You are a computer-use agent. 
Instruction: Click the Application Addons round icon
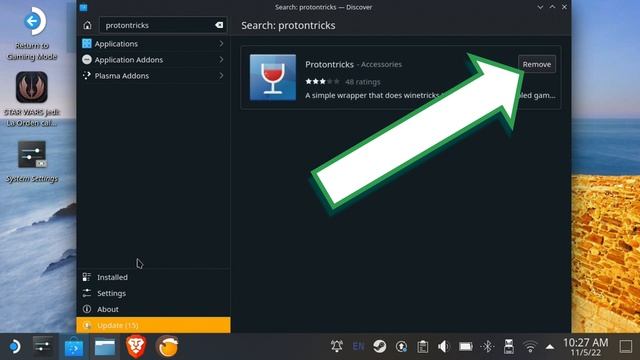click(87, 60)
